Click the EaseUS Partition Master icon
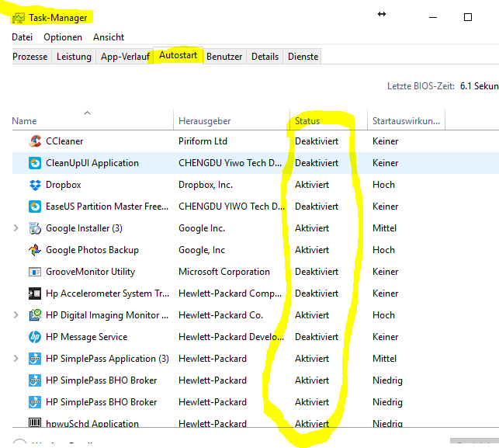Screen dimensions: 499x448 (35, 207)
